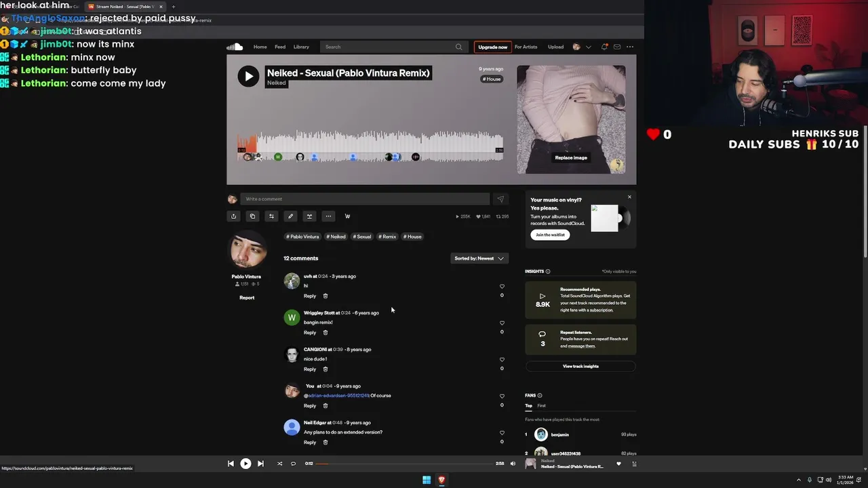Click the Report link under Pablo Vintura
Screen dimensions: 868x488
tap(247, 298)
